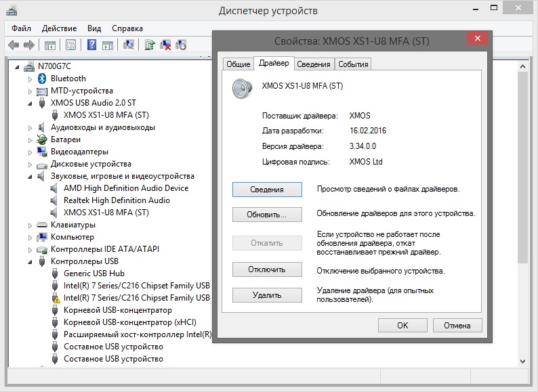This screenshot has height=392, width=538.
Task: Click the Обновить... button
Action: 267,215
